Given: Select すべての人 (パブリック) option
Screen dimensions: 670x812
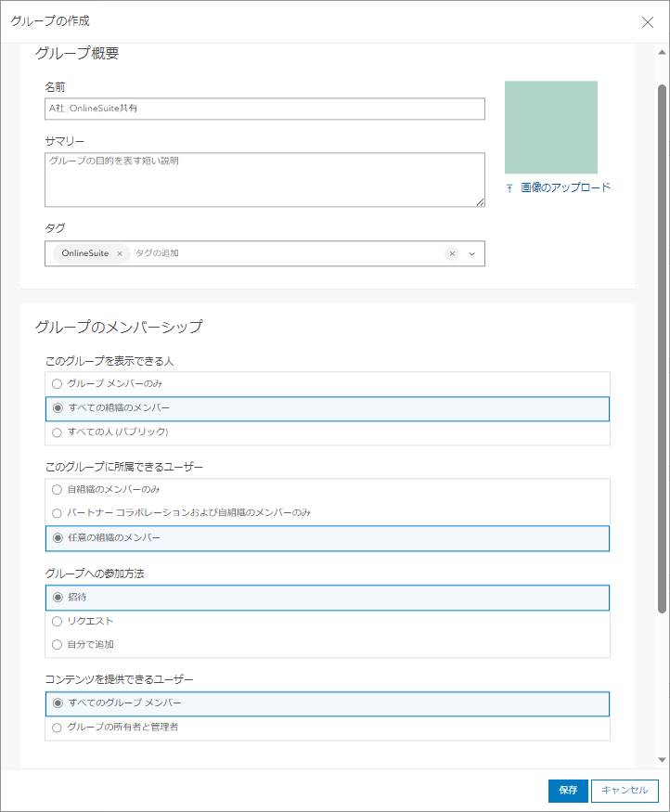Looking at the screenshot, I should coord(58,432).
